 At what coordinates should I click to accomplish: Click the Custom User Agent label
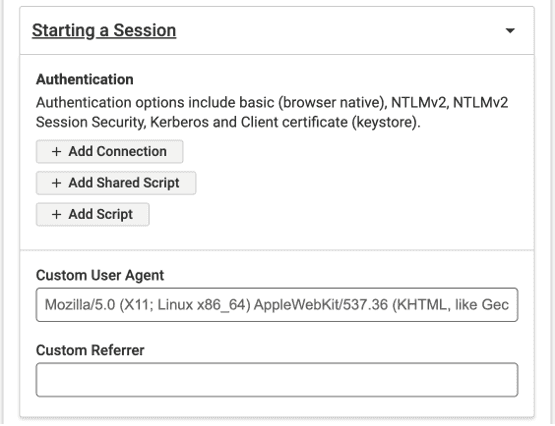pos(100,275)
